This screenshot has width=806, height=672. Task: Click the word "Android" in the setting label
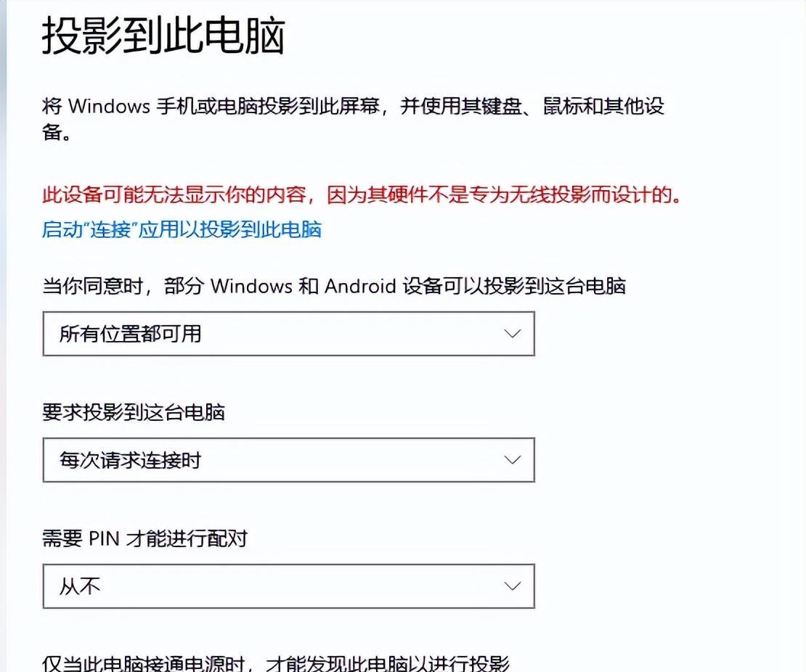pos(360,286)
